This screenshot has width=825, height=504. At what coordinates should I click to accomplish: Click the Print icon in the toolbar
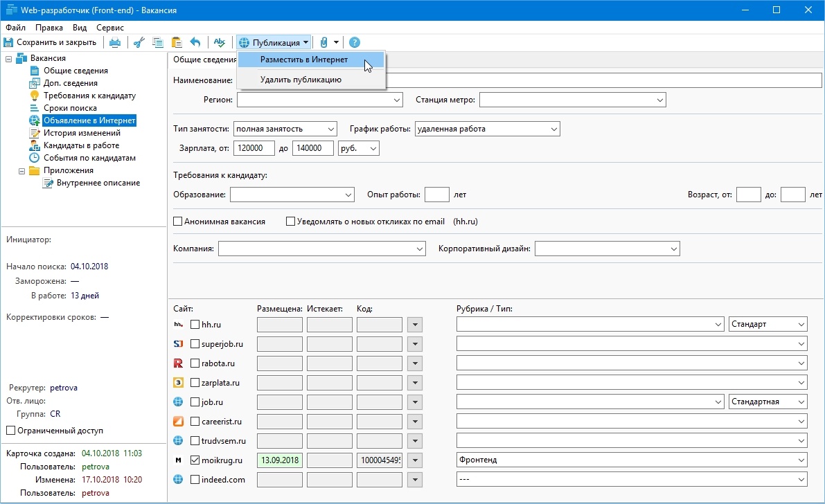(x=115, y=42)
